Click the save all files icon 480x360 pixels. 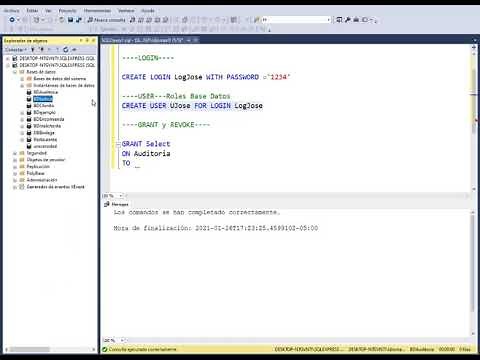pos(79,20)
